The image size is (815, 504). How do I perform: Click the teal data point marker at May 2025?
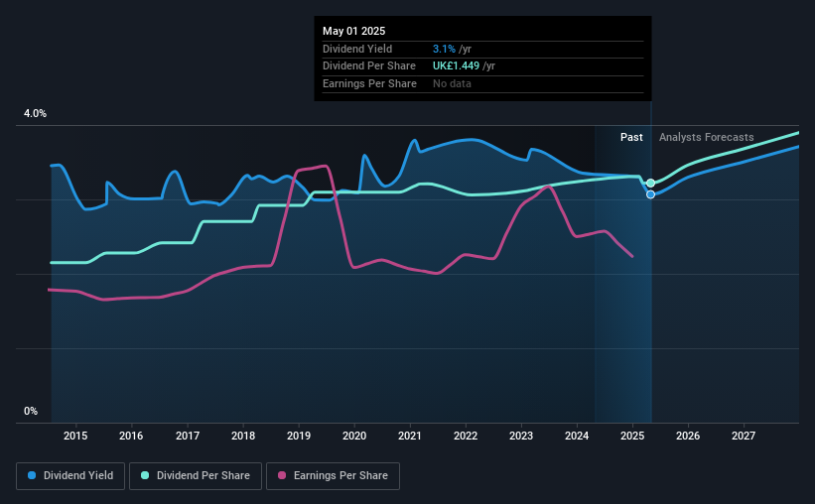(651, 184)
